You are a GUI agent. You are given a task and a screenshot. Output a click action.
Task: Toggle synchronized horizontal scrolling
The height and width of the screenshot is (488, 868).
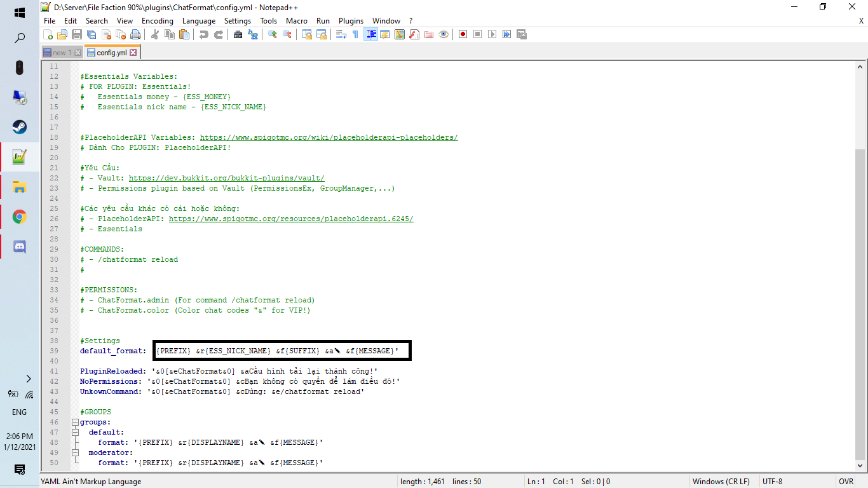click(x=322, y=34)
